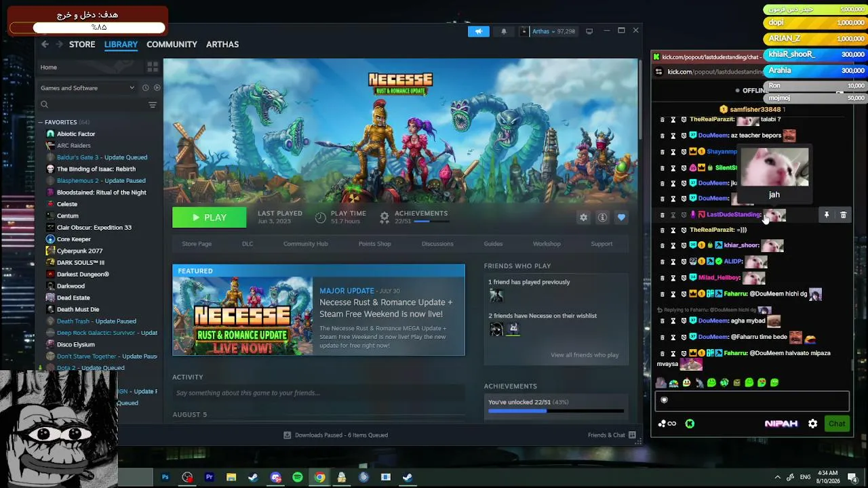The width and height of the screenshot is (868, 488).
Task: Select Baldur's Gate 3 in library
Action: [x=102, y=157]
